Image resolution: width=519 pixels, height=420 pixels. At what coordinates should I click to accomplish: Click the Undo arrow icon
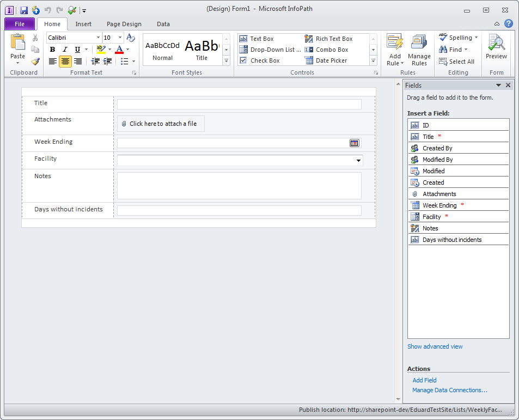[x=48, y=10]
